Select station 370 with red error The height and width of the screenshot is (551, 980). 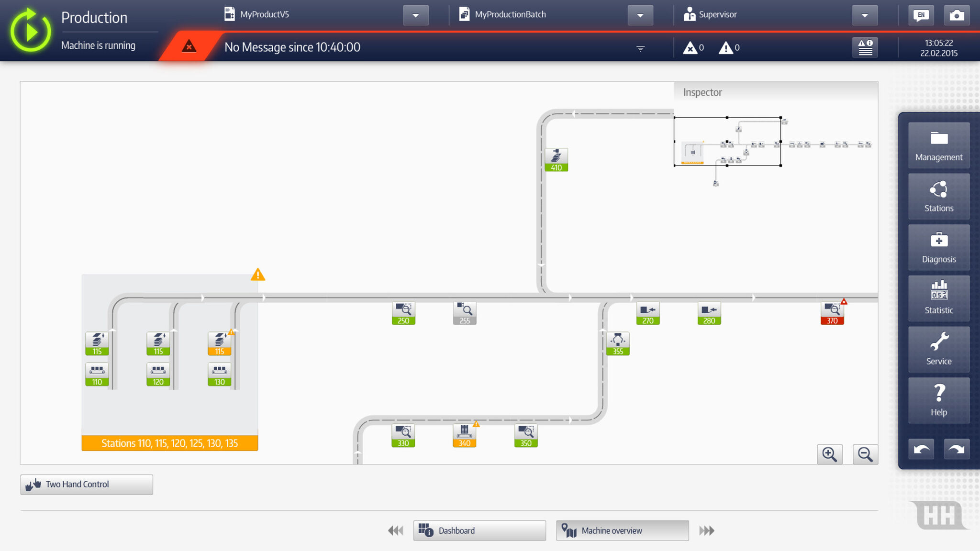832,313
